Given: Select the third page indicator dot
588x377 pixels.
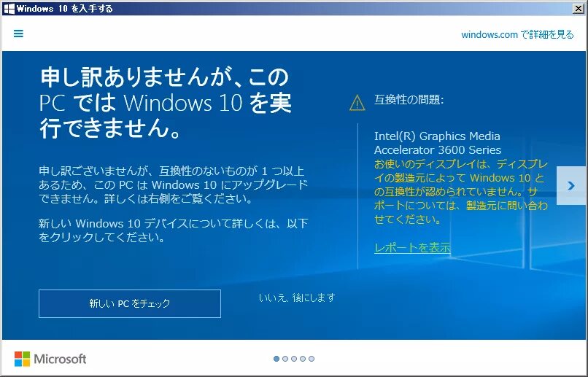Looking at the screenshot, I should pyautogui.click(x=294, y=359).
